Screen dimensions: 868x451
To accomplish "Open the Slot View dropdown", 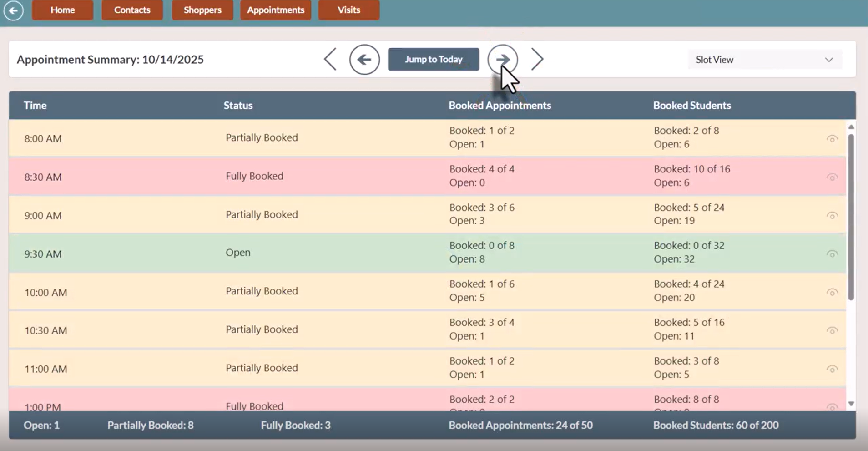I will pos(765,60).
